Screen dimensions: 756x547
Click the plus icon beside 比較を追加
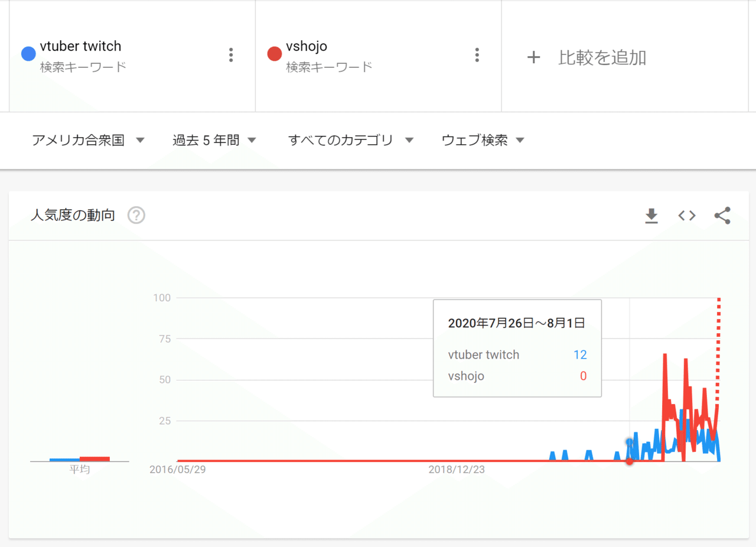534,57
